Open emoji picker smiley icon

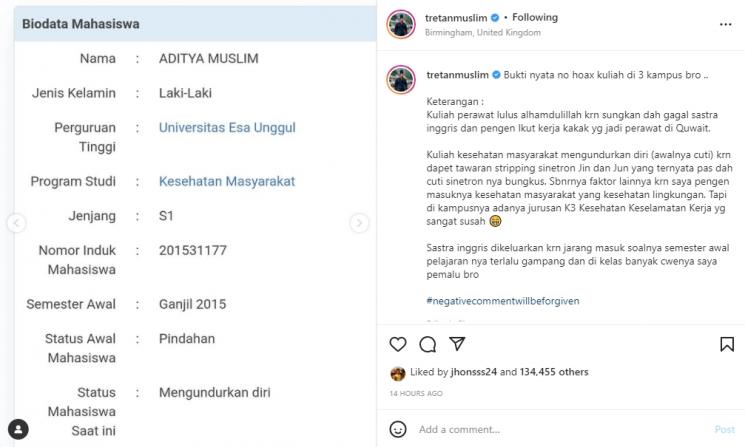pyautogui.click(x=398, y=429)
